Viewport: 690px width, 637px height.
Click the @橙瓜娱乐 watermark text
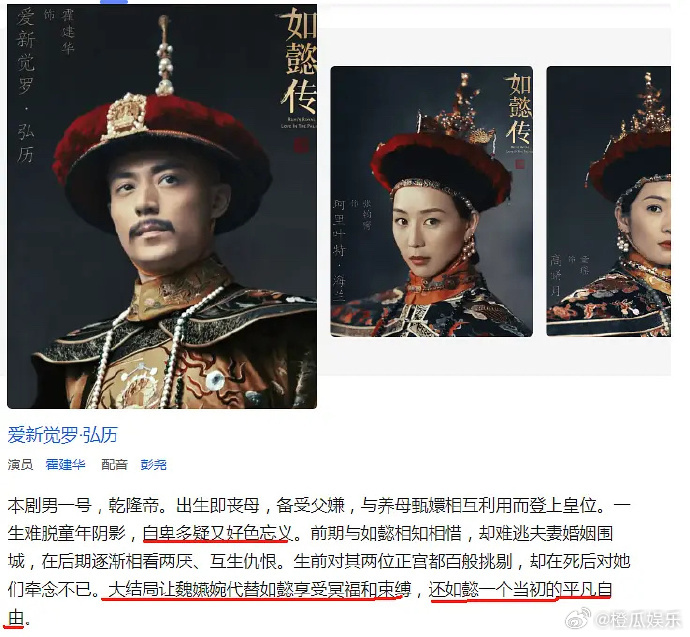click(x=638, y=619)
